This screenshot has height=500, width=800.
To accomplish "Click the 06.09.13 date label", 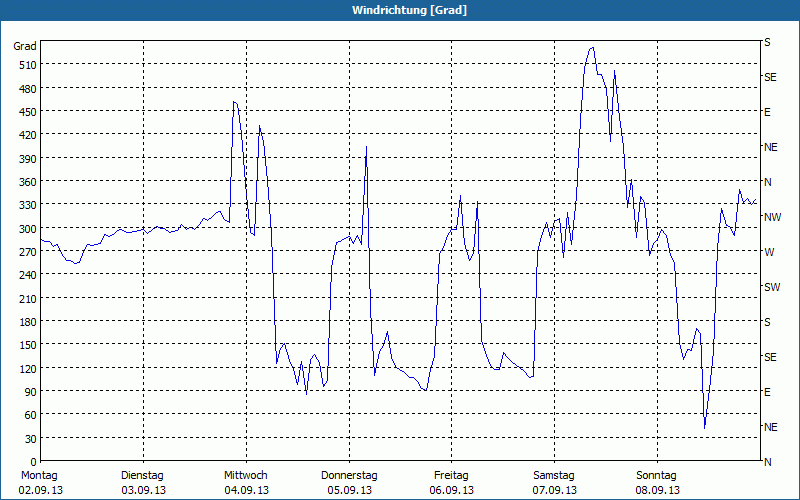I will (452, 490).
